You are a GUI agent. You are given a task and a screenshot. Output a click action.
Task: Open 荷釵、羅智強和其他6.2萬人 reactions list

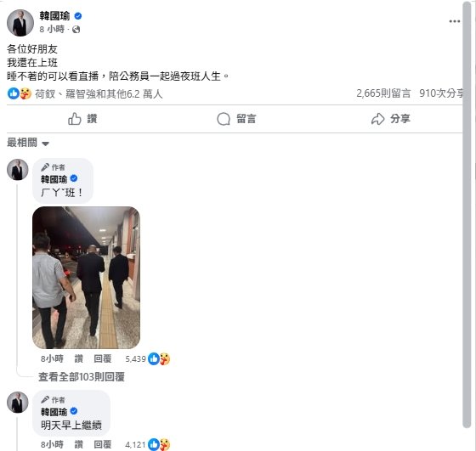[x=99, y=94]
